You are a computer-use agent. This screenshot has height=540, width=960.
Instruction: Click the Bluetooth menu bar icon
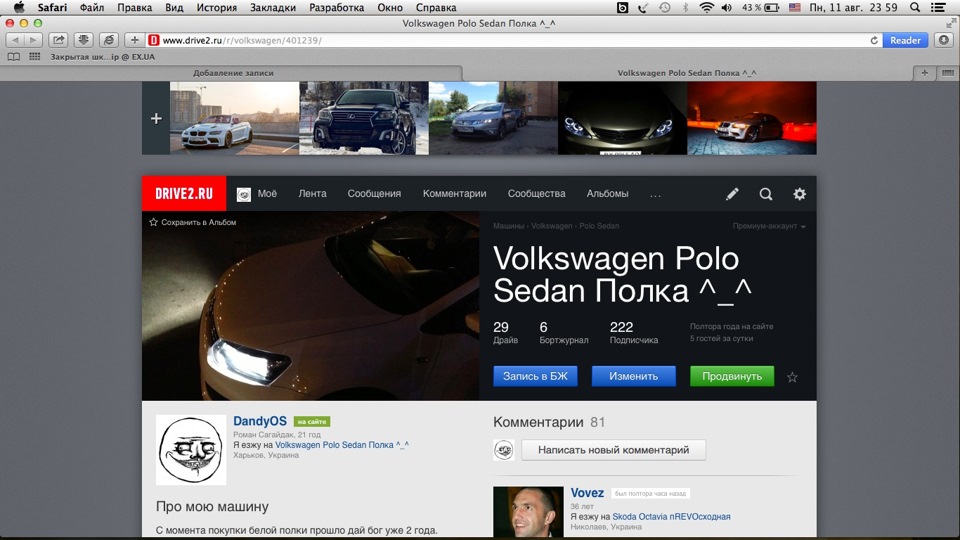(x=686, y=7)
